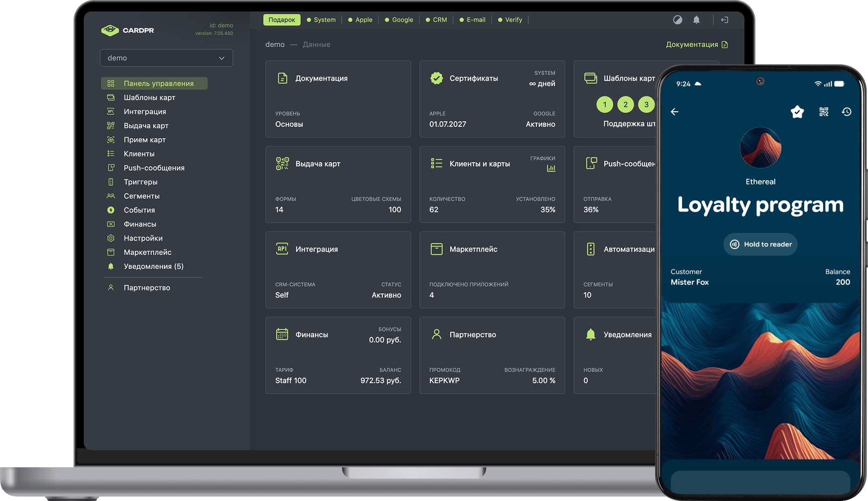
Task: Open the Финансы dashboard card
Action: click(x=338, y=355)
